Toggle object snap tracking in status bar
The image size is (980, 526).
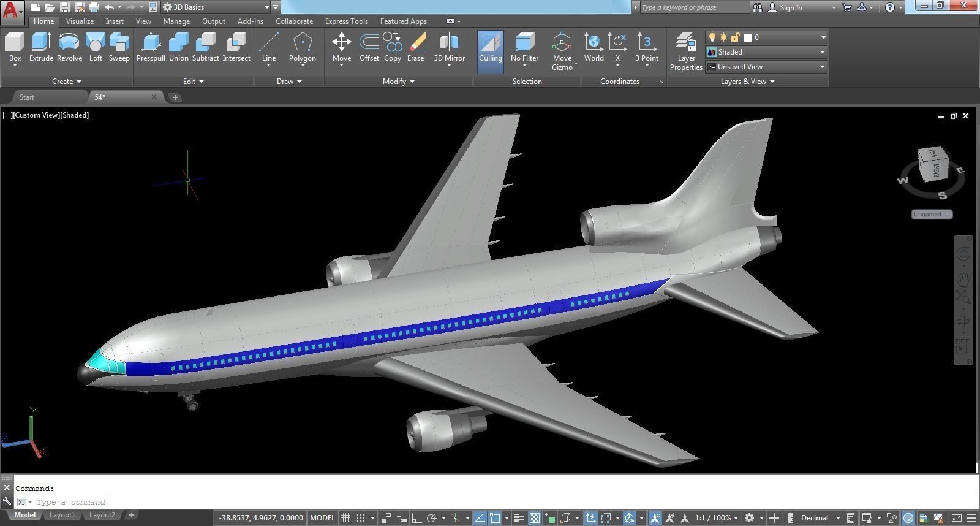tap(480, 518)
